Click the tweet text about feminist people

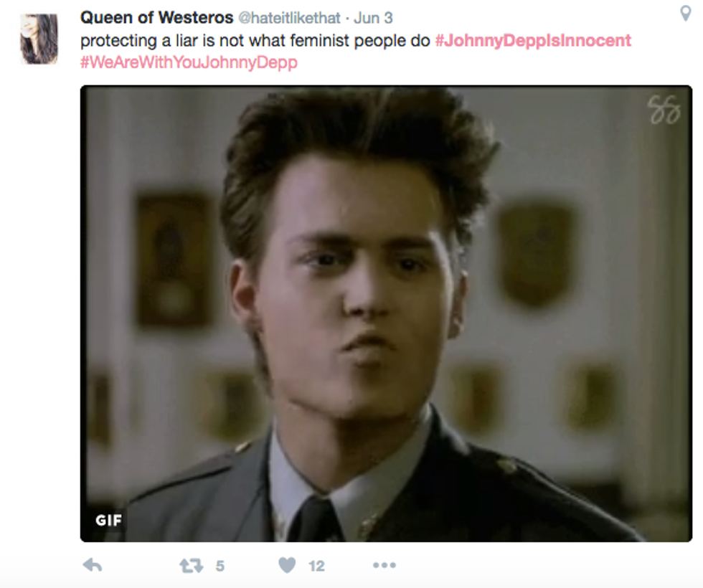pos(255,41)
